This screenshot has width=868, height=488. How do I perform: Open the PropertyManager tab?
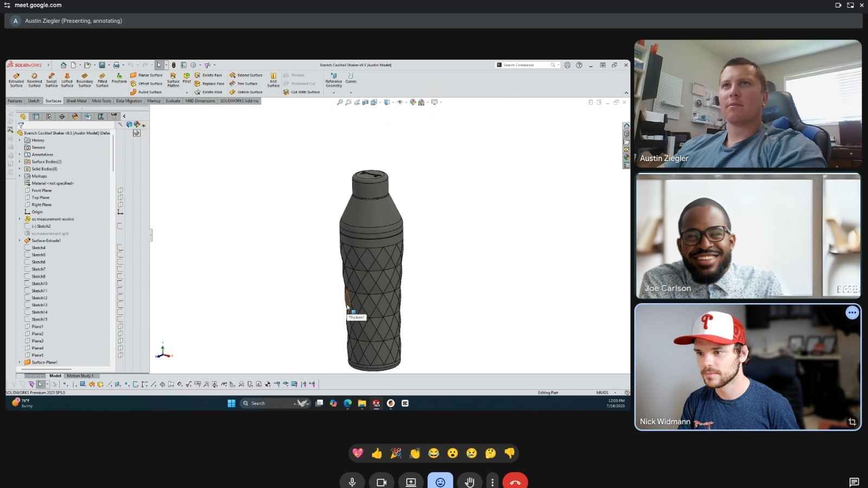click(x=36, y=117)
